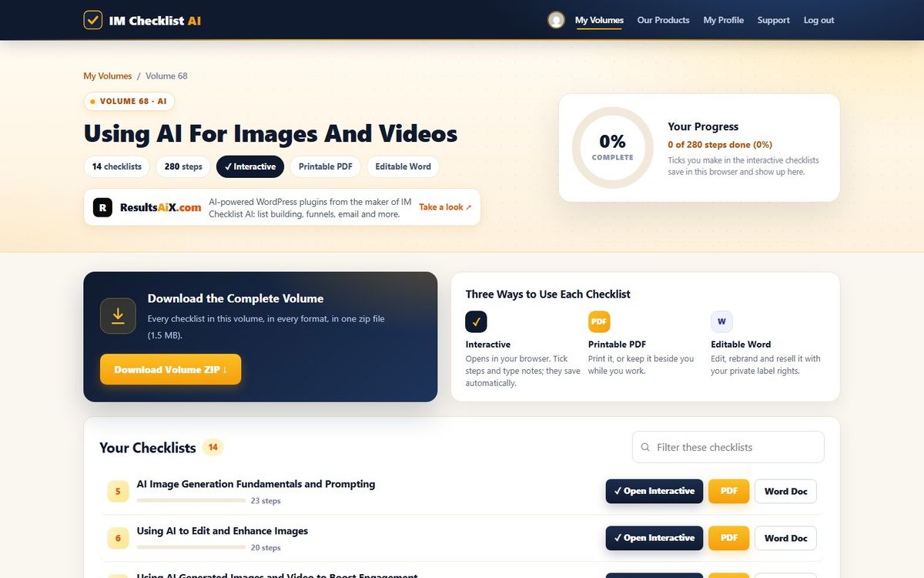Click the 280 steps pill
924x578 pixels.
(x=183, y=166)
